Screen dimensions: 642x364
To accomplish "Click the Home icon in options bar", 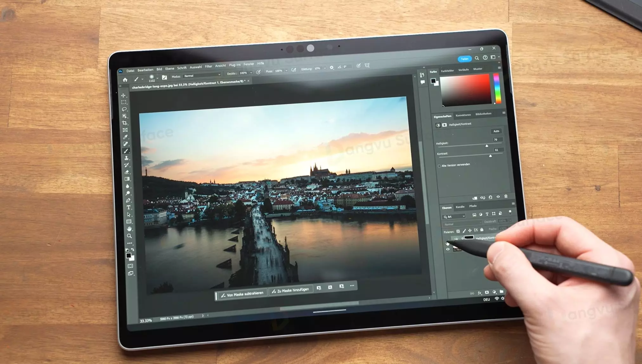I will coord(125,80).
